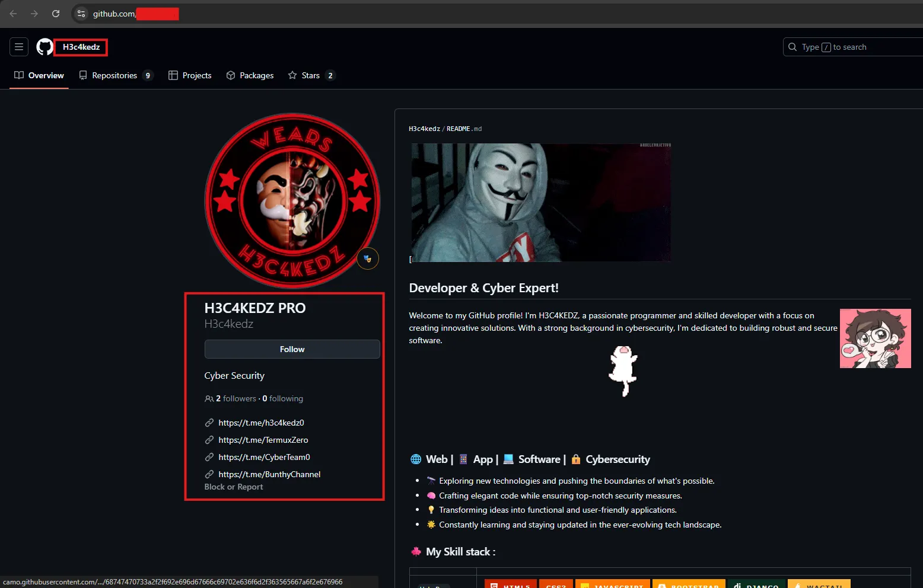Click the Anonymous mask banner image
Viewport: 923px width, 588px height.
[541, 203]
